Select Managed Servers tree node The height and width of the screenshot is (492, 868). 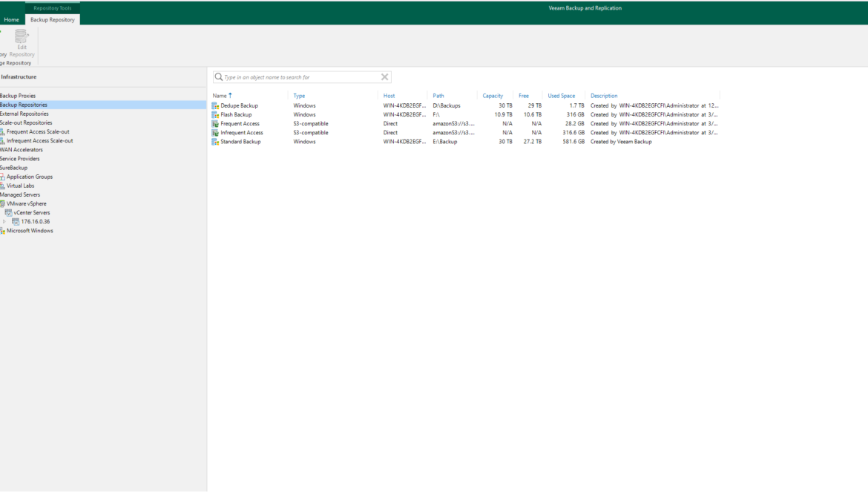(x=20, y=195)
